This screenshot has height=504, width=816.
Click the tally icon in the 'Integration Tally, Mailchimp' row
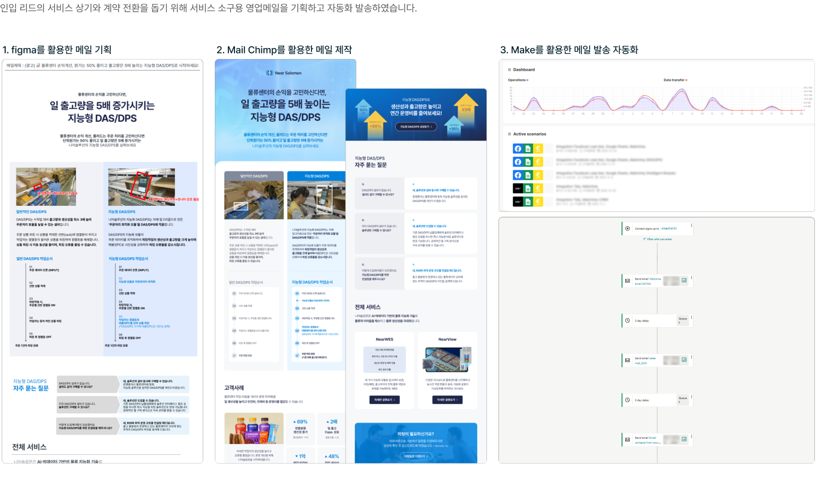(518, 188)
